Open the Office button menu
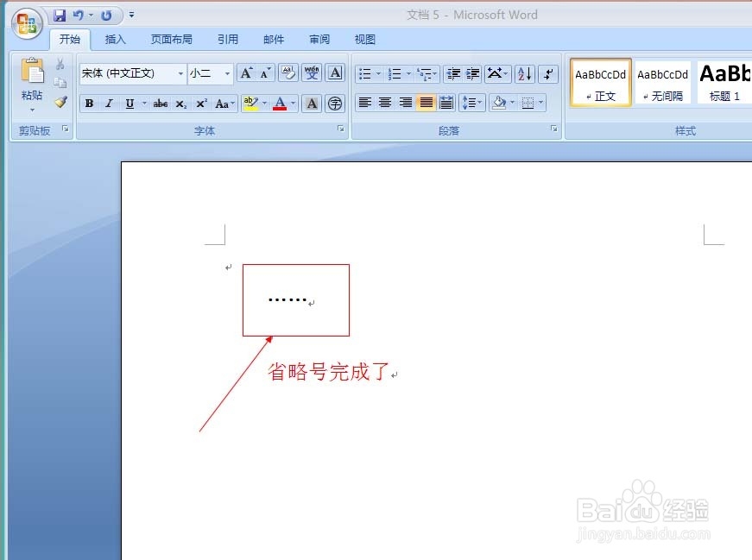 pyautogui.click(x=27, y=23)
